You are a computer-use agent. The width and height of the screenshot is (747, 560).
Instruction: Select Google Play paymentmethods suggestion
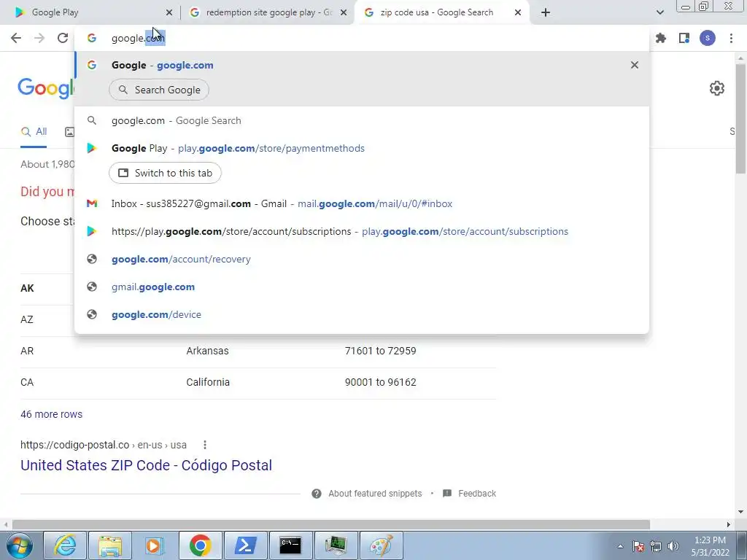[362, 148]
